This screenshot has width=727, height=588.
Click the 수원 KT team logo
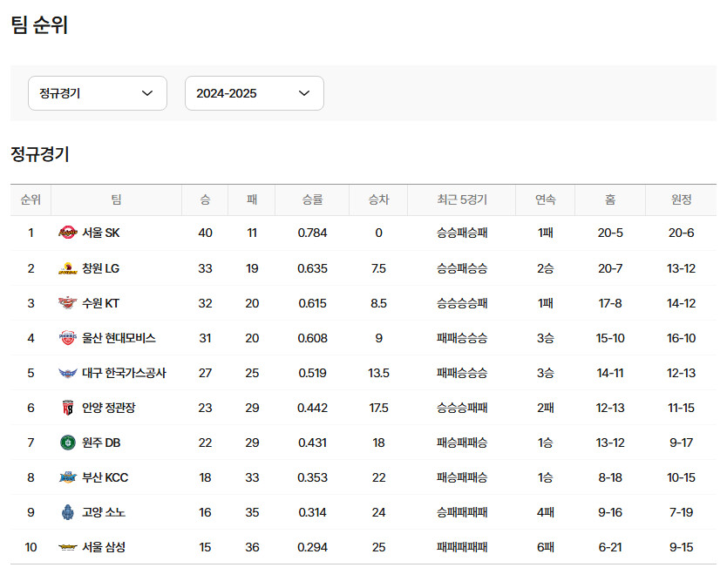(67, 303)
